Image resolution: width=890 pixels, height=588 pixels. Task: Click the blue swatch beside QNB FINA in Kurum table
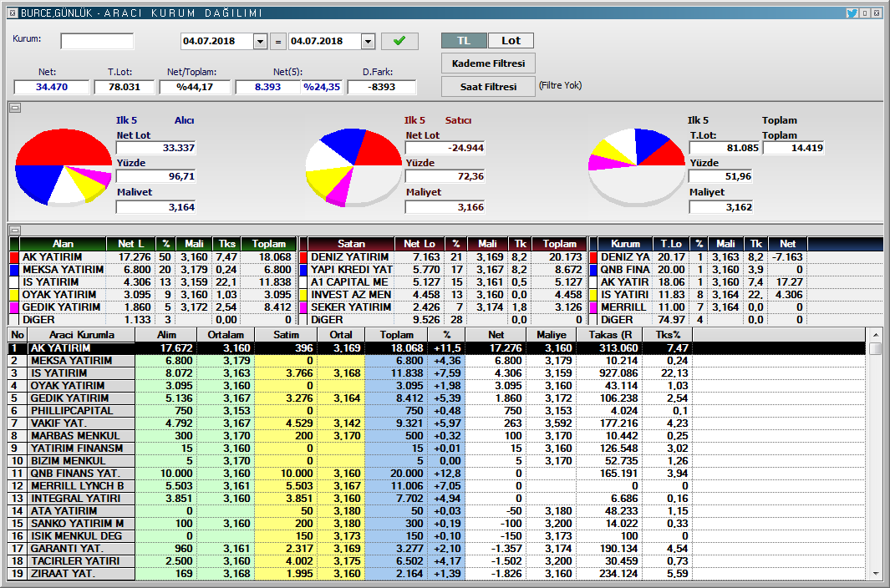point(593,270)
